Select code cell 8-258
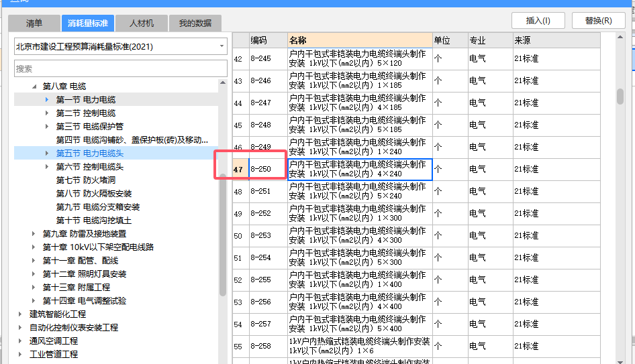The height and width of the screenshot is (364, 635). tap(268, 346)
